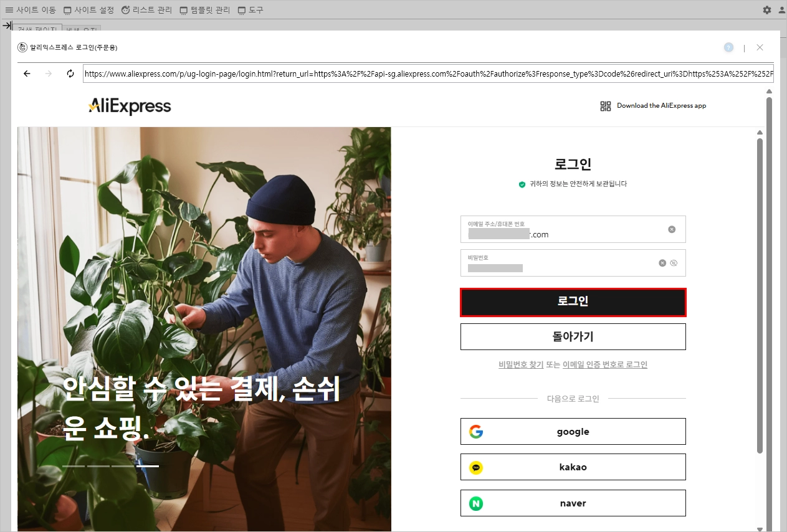Screen dimensions: 787x532
Task: Open the 사이트 이동 menu
Action: [x=30, y=10]
